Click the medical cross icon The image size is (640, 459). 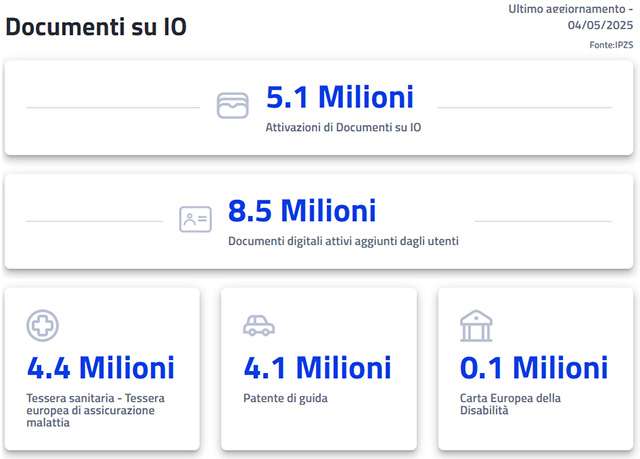[43, 326]
